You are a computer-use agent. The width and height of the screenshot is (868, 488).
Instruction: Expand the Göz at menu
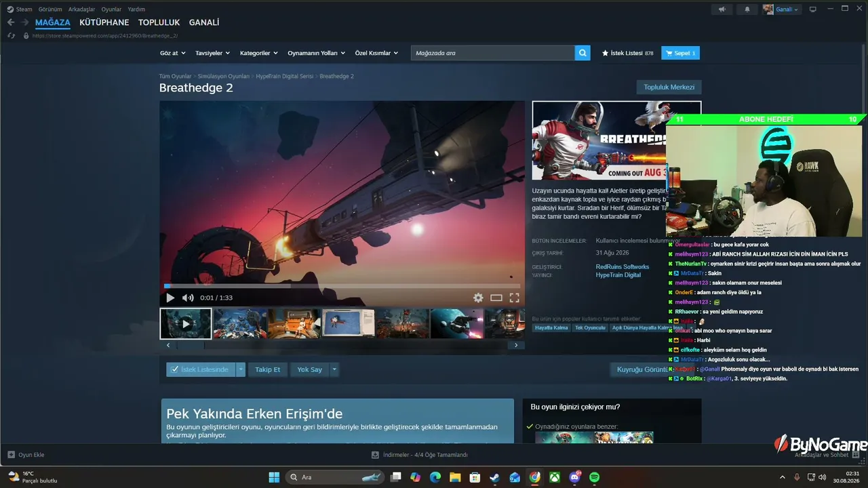[172, 53]
